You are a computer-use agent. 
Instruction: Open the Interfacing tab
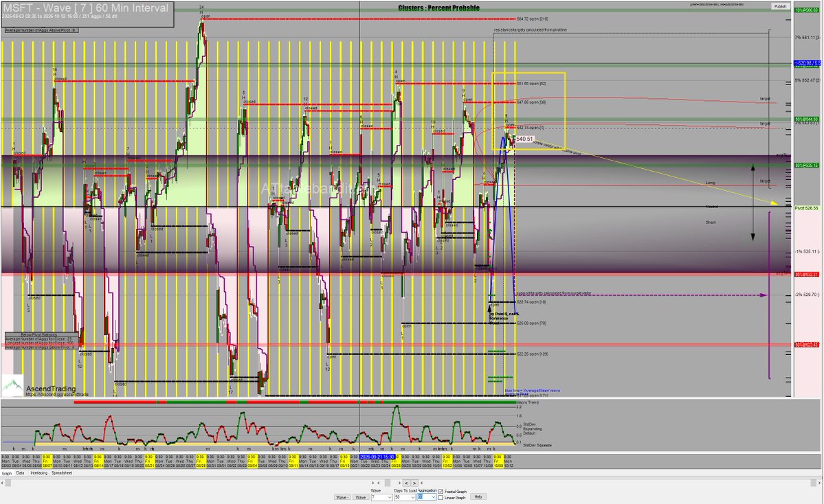coord(38,473)
